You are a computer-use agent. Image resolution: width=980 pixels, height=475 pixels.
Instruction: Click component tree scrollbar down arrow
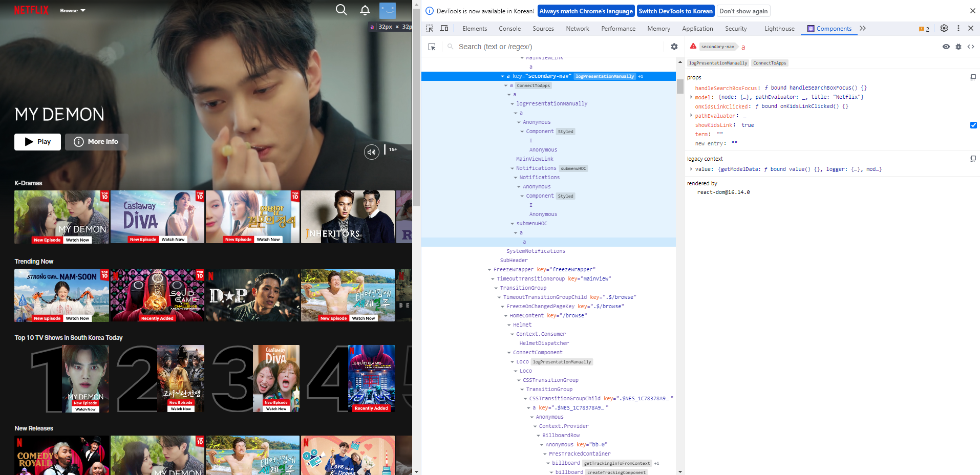[x=680, y=471]
